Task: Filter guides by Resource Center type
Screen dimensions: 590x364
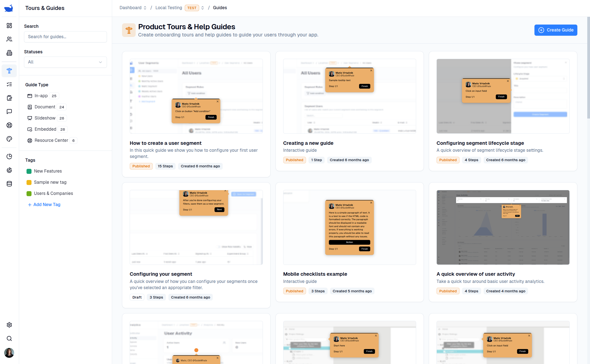Action: [x=51, y=140]
